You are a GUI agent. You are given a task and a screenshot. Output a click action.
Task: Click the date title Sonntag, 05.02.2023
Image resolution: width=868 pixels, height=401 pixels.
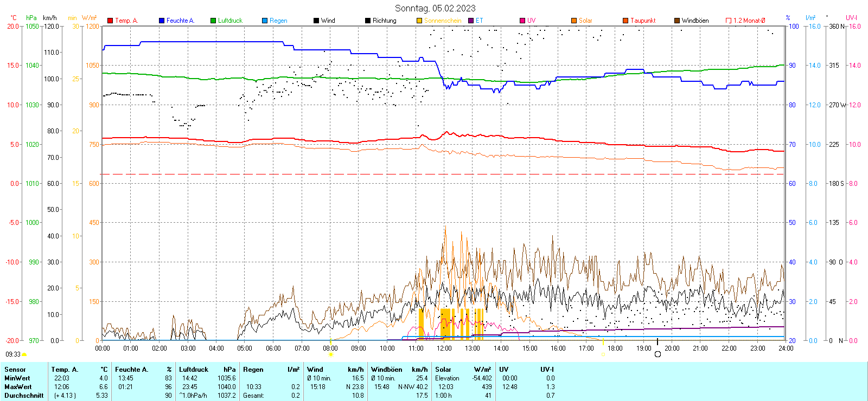point(435,8)
